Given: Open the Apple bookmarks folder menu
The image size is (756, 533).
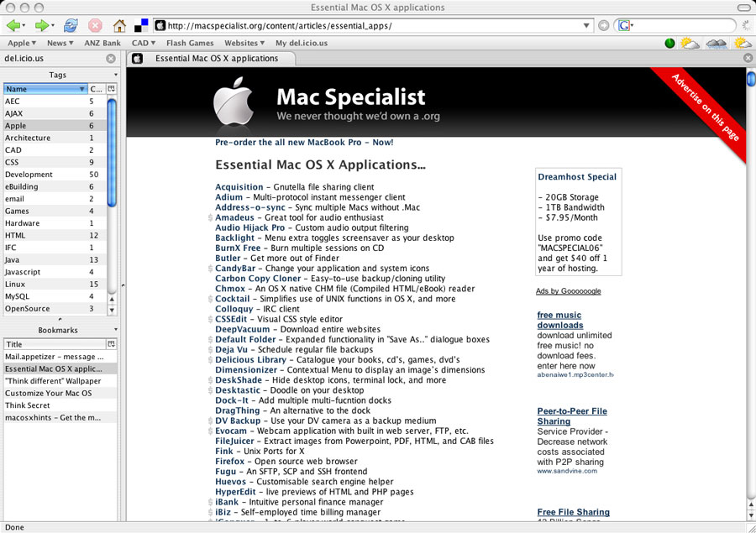Looking at the screenshot, I should pyautogui.click(x=22, y=43).
